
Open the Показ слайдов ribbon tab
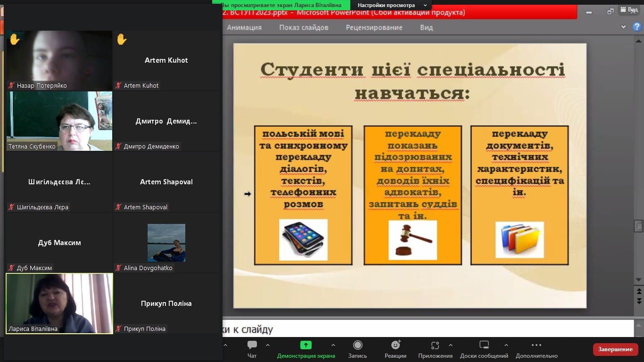[x=304, y=27]
